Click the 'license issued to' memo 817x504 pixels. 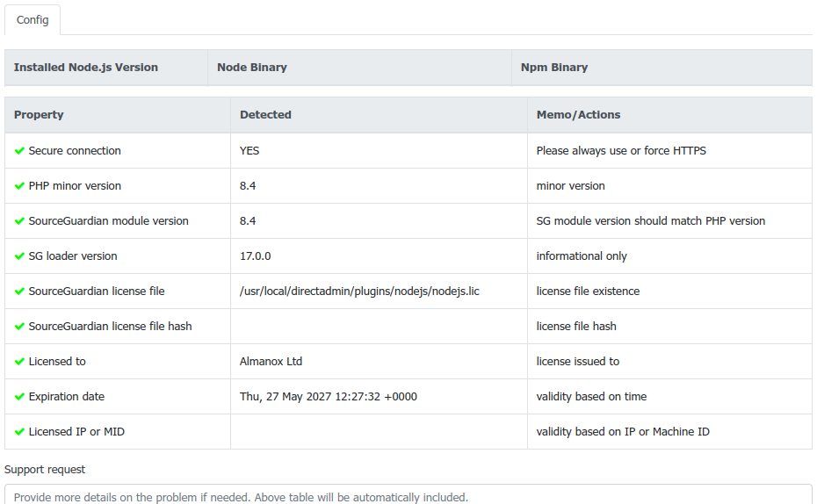pos(578,362)
